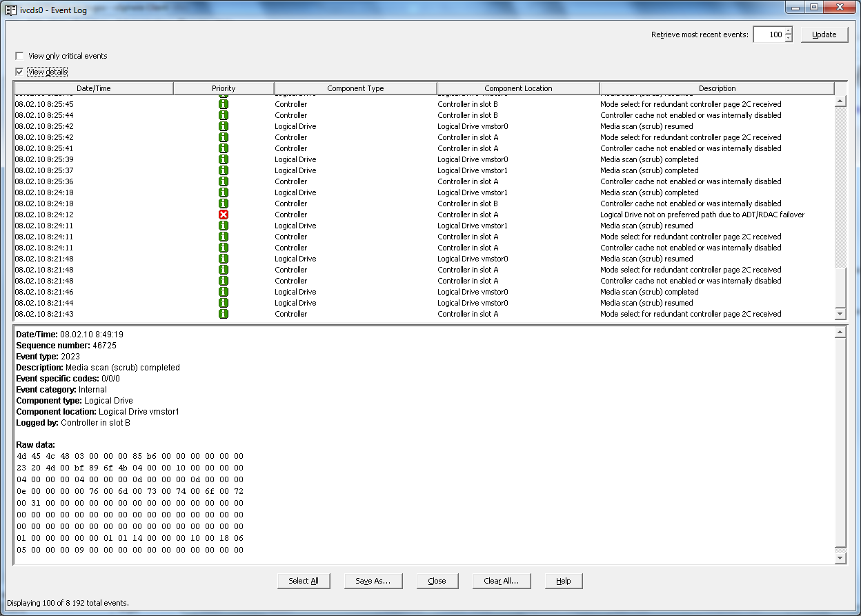Click the info icon for the 8:25:39 event

[224, 159]
